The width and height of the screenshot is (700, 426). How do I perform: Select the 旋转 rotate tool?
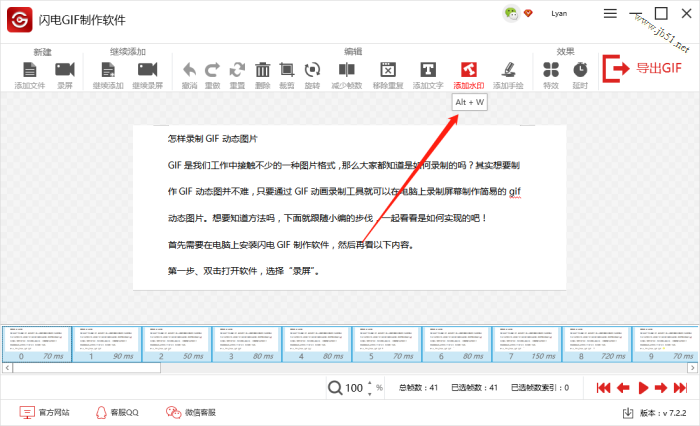[x=312, y=75]
